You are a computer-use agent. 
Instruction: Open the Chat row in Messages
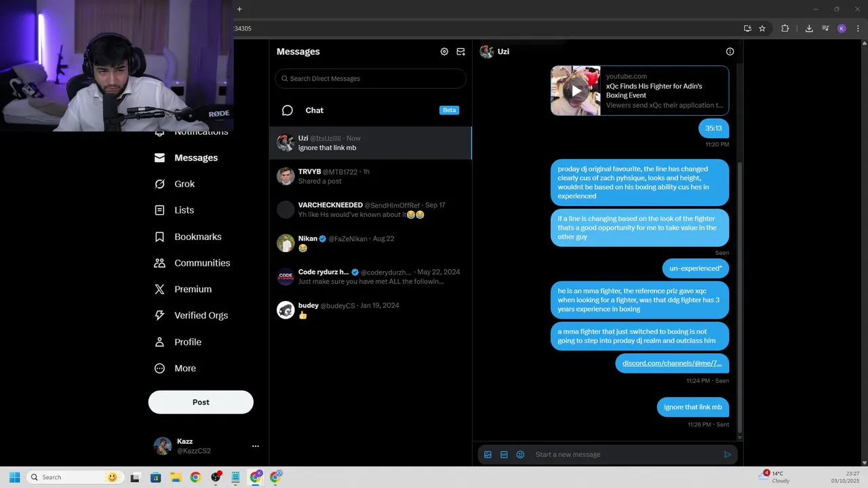point(370,110)
